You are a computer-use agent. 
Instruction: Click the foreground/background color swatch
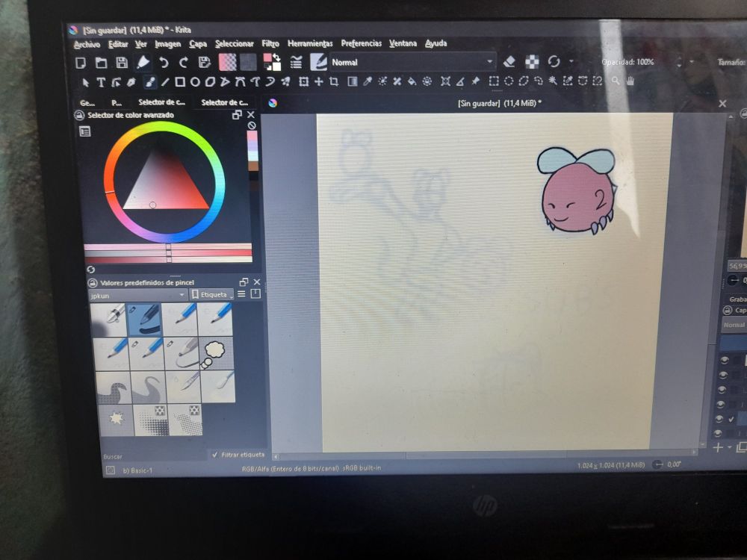pos(272,62)
